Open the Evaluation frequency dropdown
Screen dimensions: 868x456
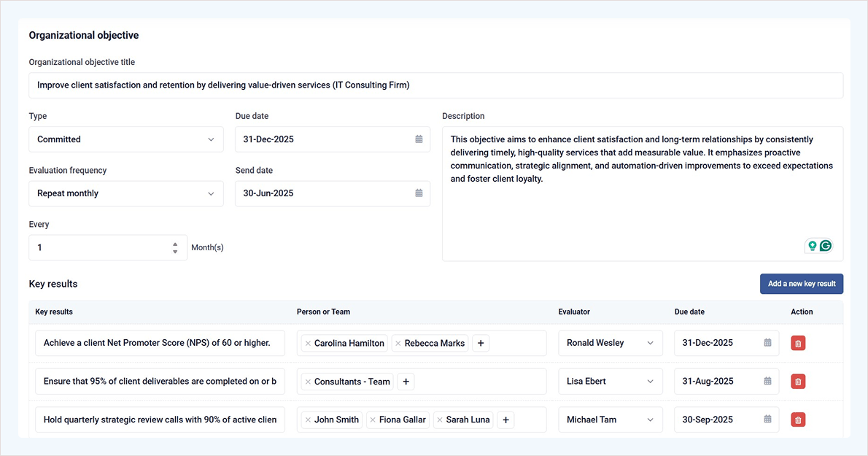pos(125,193)
